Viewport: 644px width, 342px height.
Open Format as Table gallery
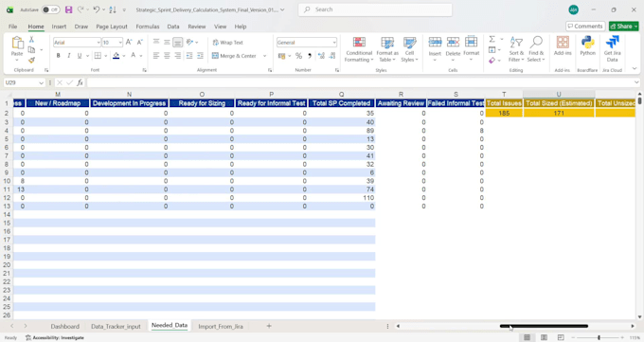click(387, 49)
